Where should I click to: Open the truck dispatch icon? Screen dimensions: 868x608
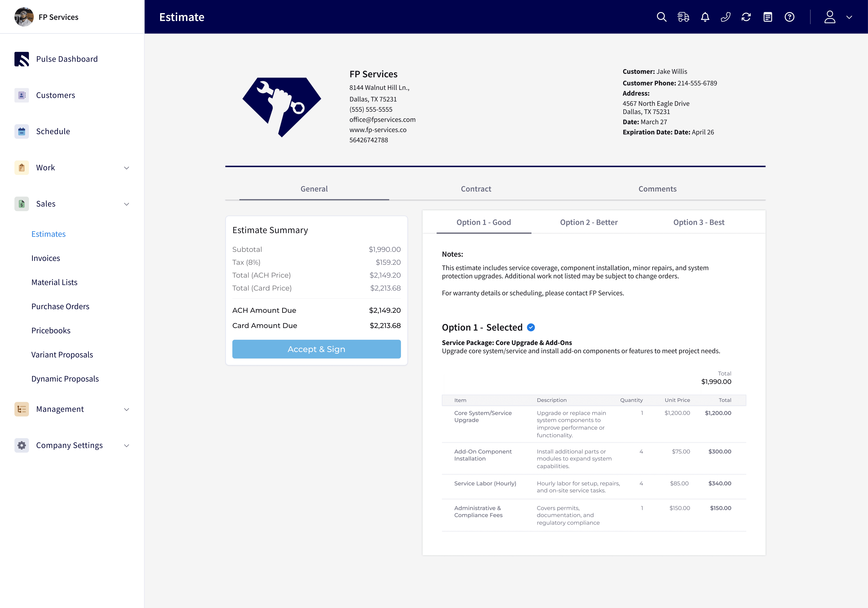click(x=683, y=17)
